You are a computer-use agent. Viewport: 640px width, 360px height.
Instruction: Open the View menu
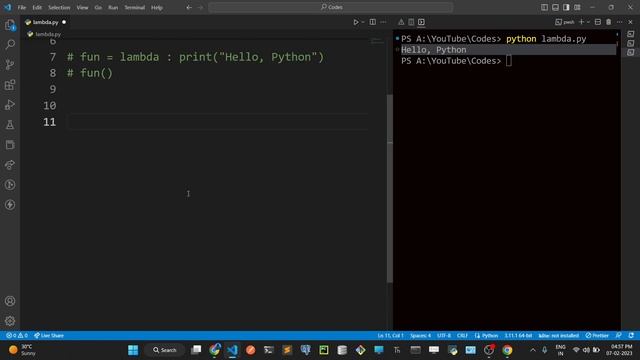pos(82,7)
